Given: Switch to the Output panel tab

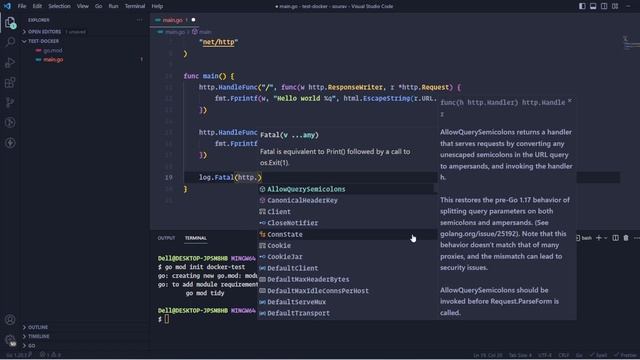Looking at the screenshot, I should click(166, 238).
